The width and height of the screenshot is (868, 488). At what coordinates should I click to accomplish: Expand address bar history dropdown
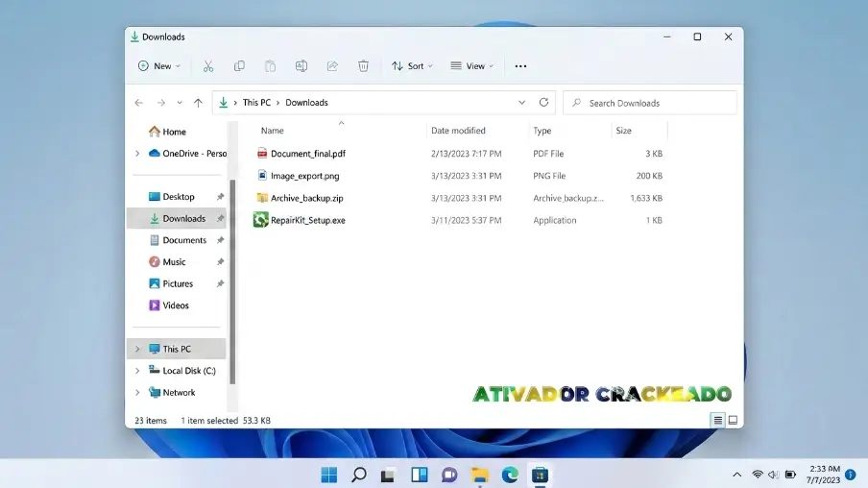(x=521, y=103)
